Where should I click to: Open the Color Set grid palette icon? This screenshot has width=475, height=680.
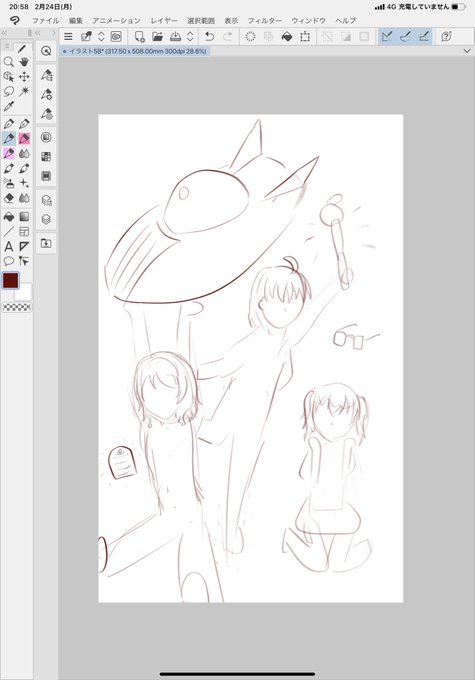click(46, 157)
